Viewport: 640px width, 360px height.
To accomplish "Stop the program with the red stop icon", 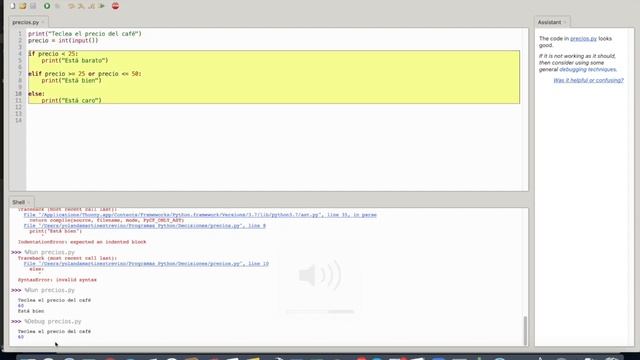I will point(116,6).
